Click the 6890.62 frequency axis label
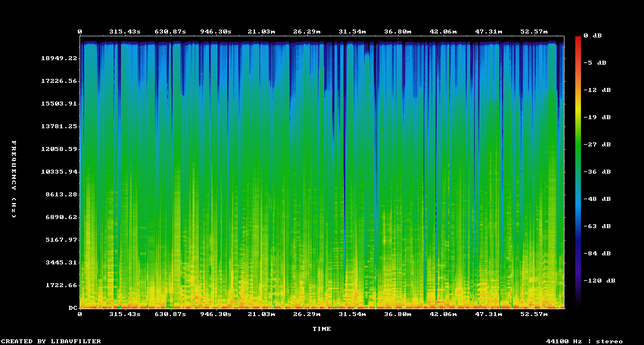The width and height of the screenshot is (644, 345). tap(60, 217)
